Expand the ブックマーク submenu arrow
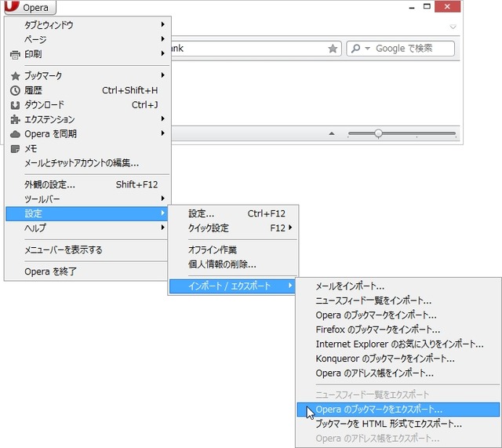Screen dimensions: 502x448 point(163,75)
